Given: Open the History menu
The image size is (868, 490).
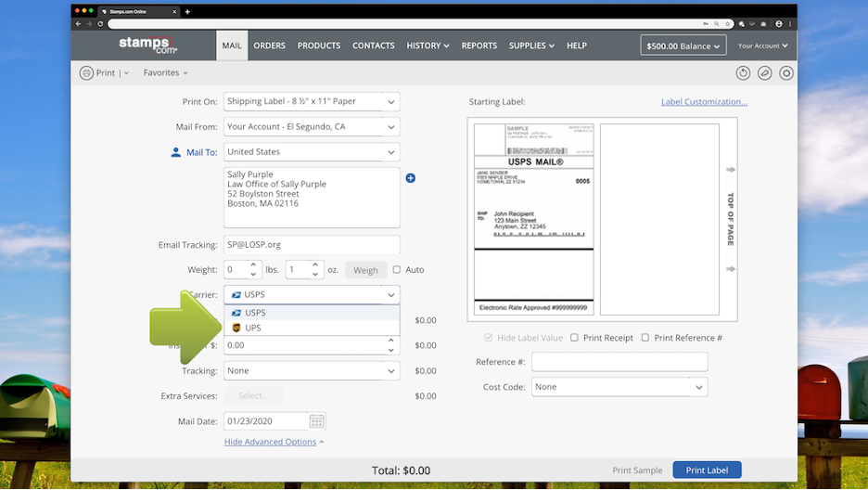Looking at the screenshot, I should point(428,45).
